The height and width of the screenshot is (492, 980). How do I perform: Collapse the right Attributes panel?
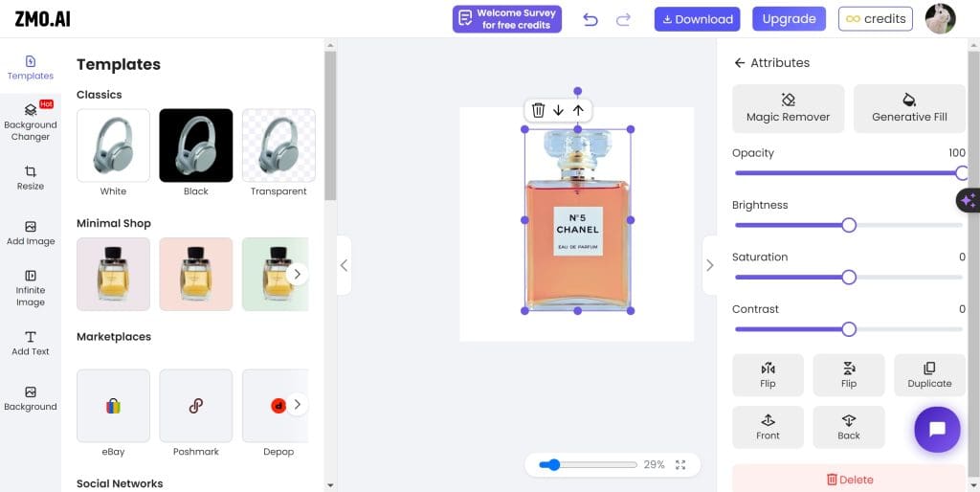[x=709, y=265]
